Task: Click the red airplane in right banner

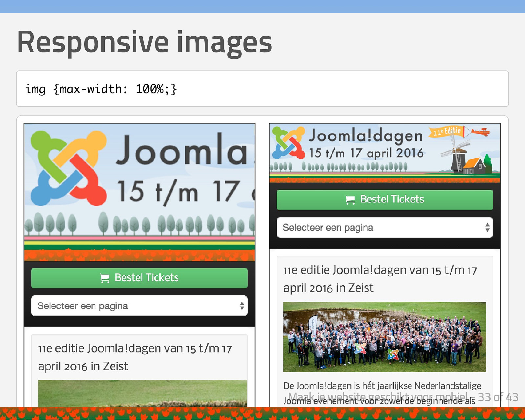Action: click(x=481, y=132)
